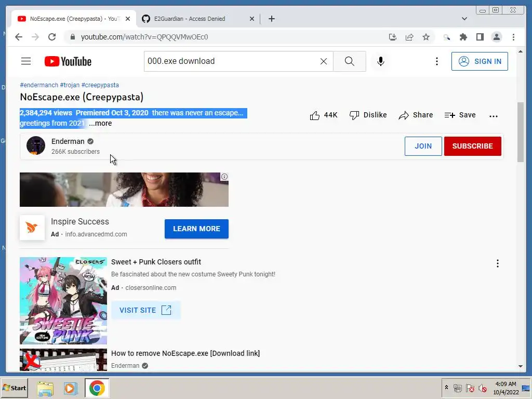Click the lock site info icon
The height and width of the screenshot is (399, 532).
72,37
